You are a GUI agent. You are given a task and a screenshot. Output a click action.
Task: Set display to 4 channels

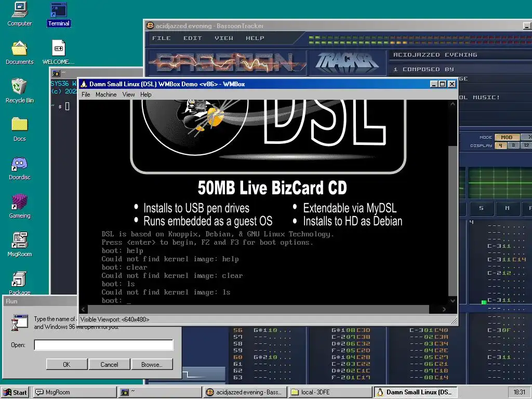click(501, 145)
